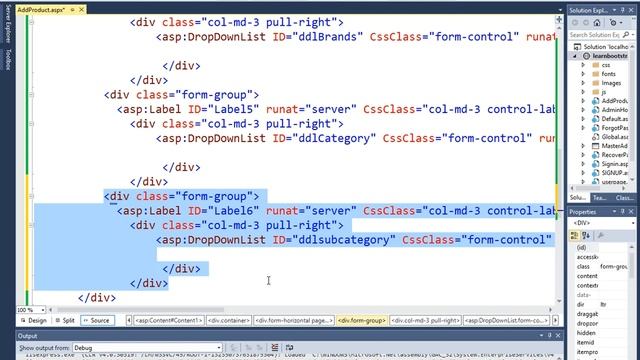Switch to Split view tab
The width and height of the screenshot is (640, 360).
[x=65, y=320]
